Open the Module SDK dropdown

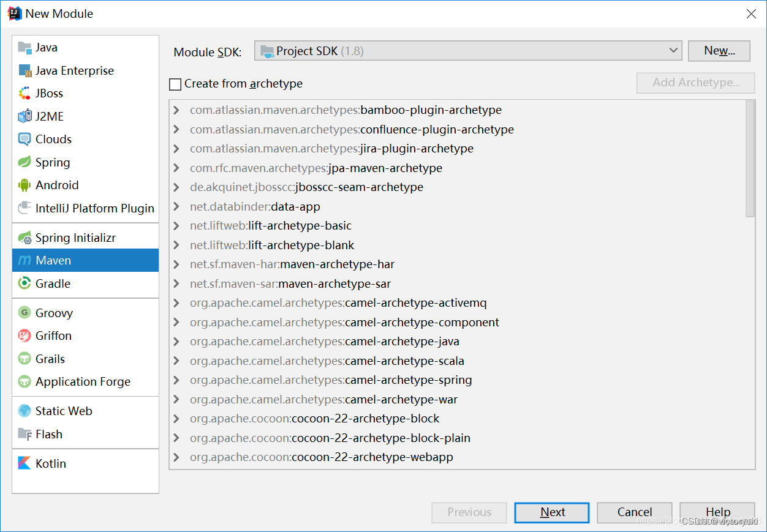pyautogui.click(x=468, y=51)
